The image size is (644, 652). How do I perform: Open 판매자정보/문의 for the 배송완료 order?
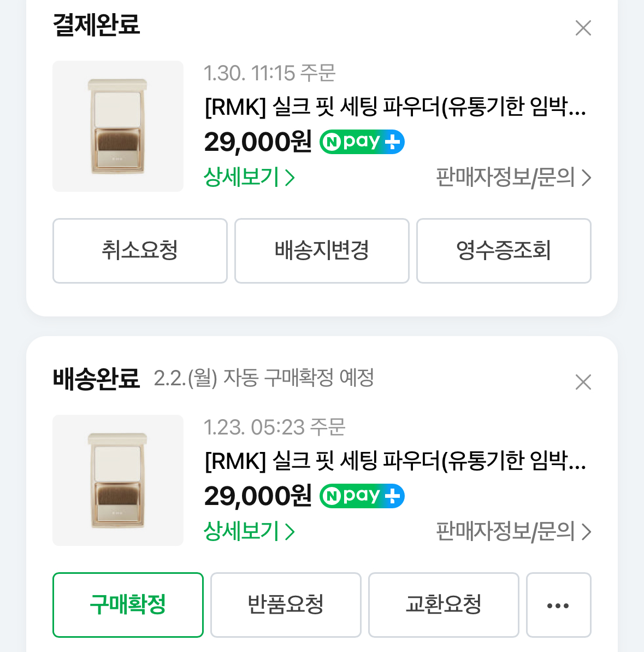pyautogui.click(x=513, y=531)
